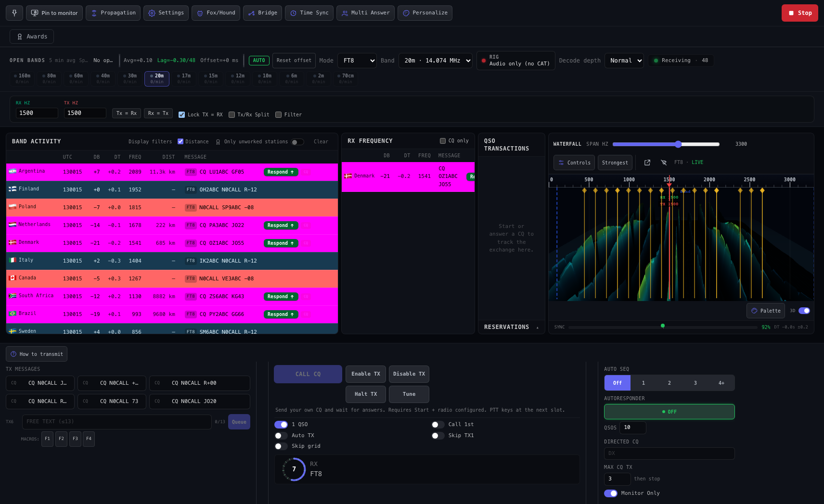Expand the Reservations section
The height and width of the screenshot is (504, 824).
[511, 327]
